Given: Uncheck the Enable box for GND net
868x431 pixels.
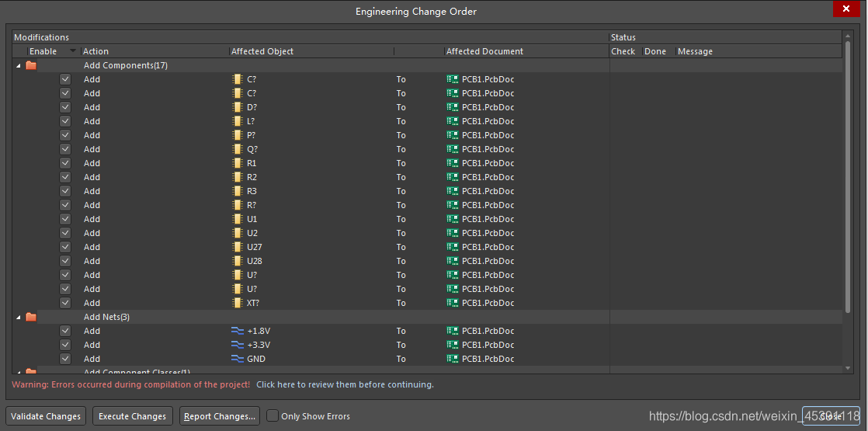Looking at the screenshot, I should 65,359.
